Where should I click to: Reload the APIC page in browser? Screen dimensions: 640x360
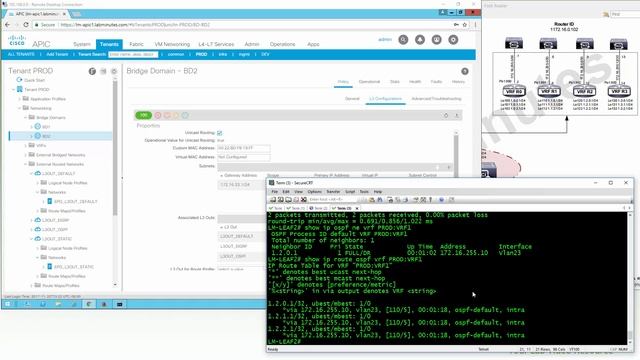coord(26,25)
